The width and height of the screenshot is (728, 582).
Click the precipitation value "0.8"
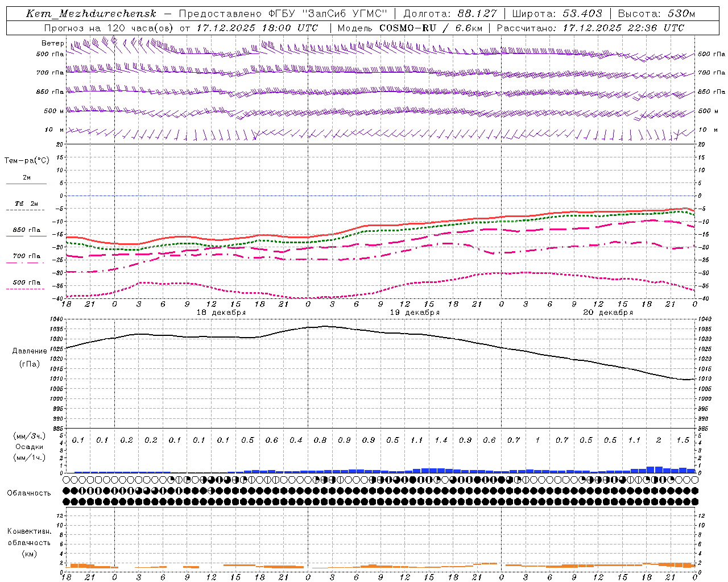tap(320, 440)
